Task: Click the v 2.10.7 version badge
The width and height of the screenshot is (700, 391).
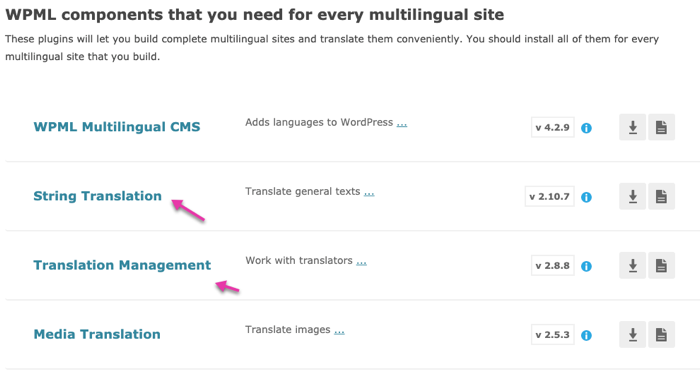Action: coord(550,197)
